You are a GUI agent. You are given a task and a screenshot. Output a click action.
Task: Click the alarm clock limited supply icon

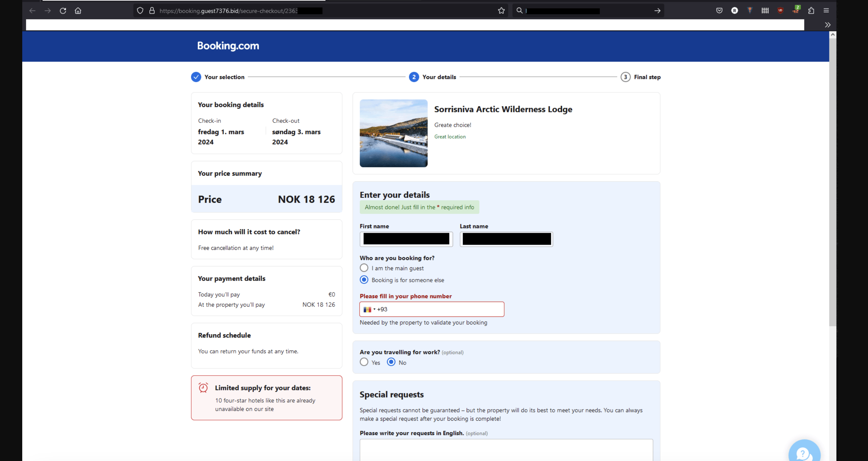coord(203,388)
